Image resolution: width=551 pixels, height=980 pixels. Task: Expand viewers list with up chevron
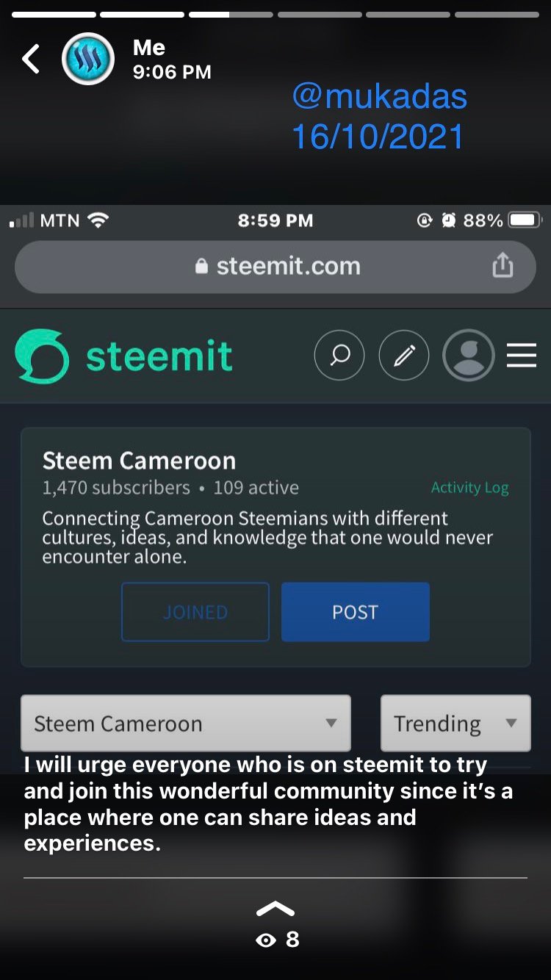pyautogui.click(x=275, y=909)
